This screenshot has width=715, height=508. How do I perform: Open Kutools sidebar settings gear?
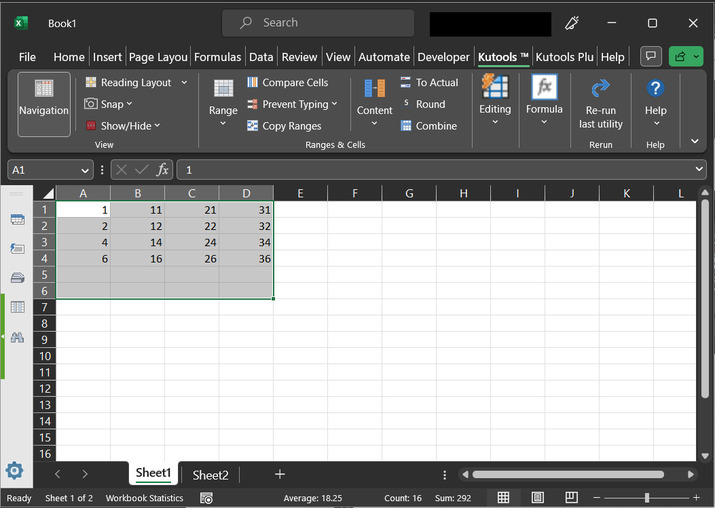point(14,471)
